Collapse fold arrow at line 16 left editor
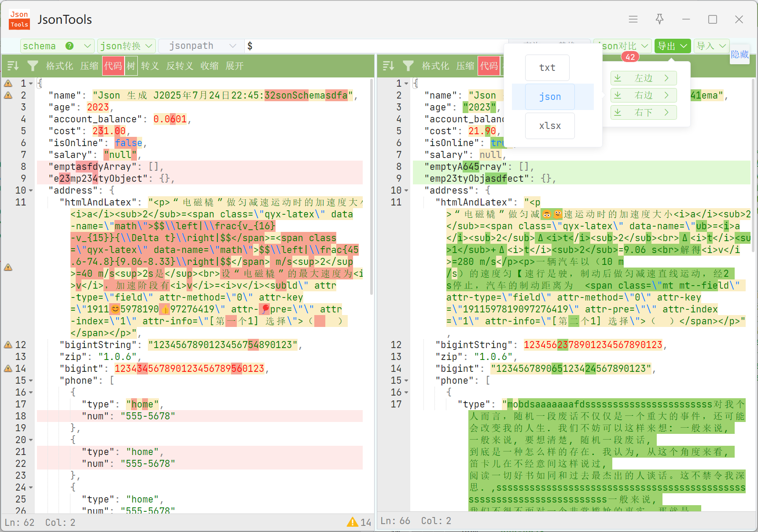The height and width of the screenshot is (532, 758). pos(31,392)
